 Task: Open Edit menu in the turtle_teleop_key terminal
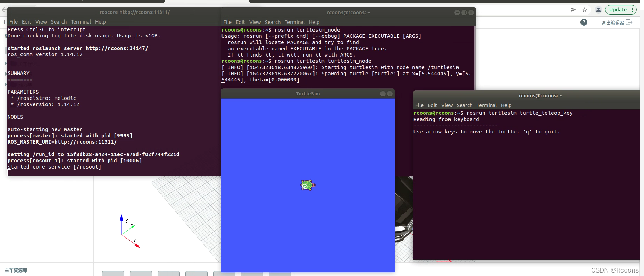[432, 105]
